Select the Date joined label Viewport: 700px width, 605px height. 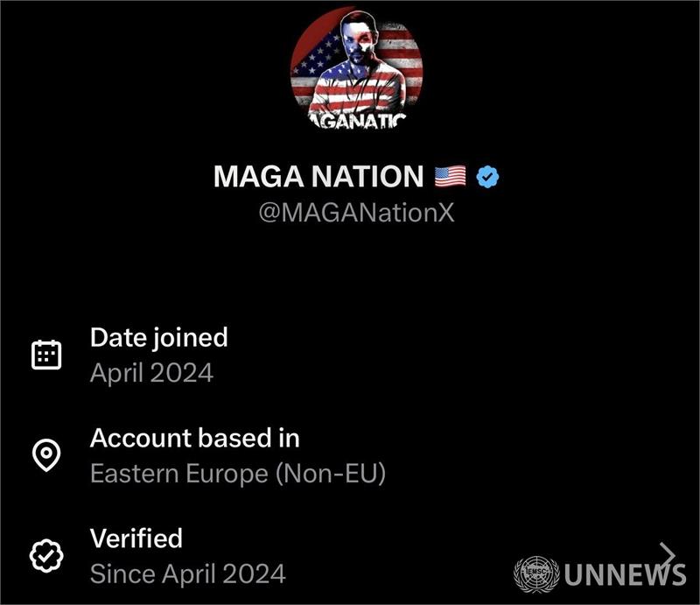[158, 337]
